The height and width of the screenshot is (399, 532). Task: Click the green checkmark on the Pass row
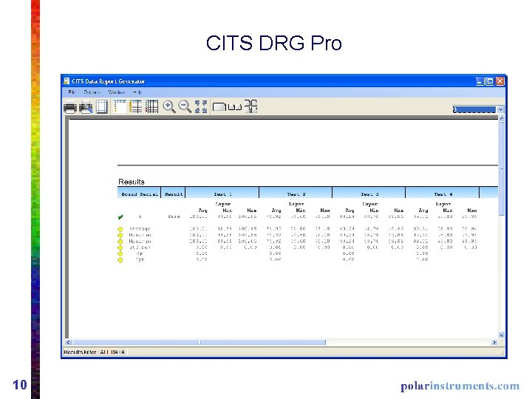[x=120, y=216]
